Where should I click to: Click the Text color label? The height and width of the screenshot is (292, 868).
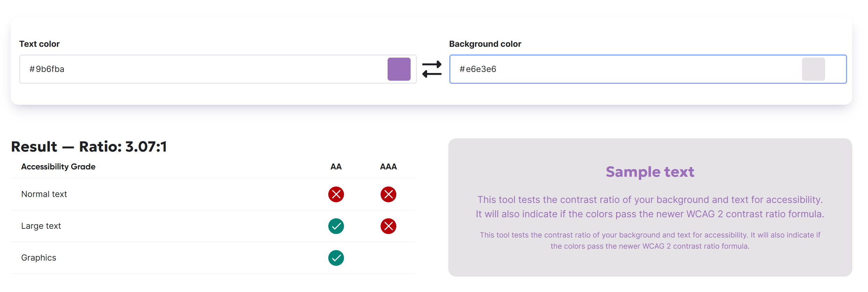tap(39, 44)
